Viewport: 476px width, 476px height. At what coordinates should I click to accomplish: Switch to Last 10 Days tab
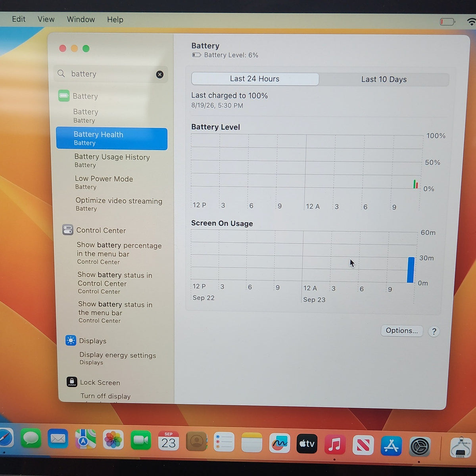pos(384,79)
